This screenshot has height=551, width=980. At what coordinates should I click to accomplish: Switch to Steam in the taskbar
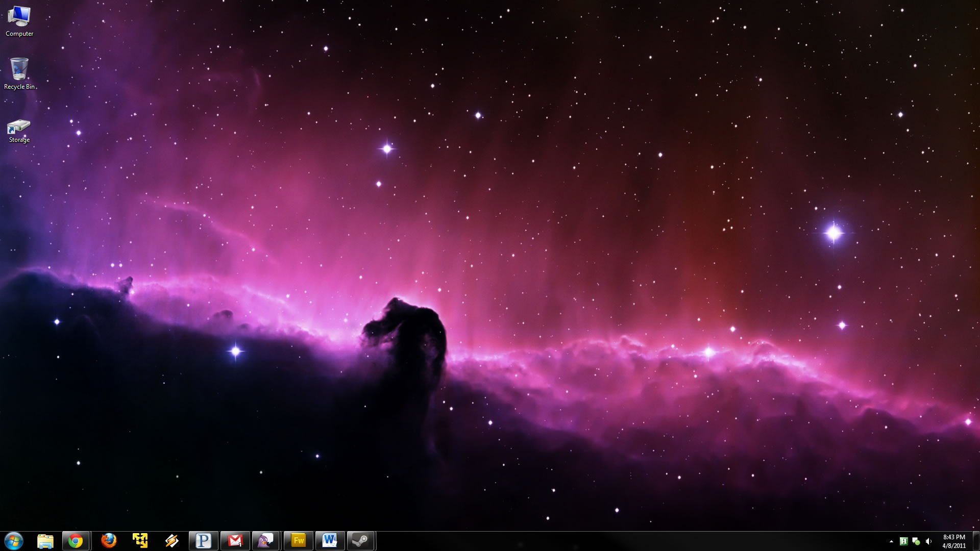tap(361, 541)
